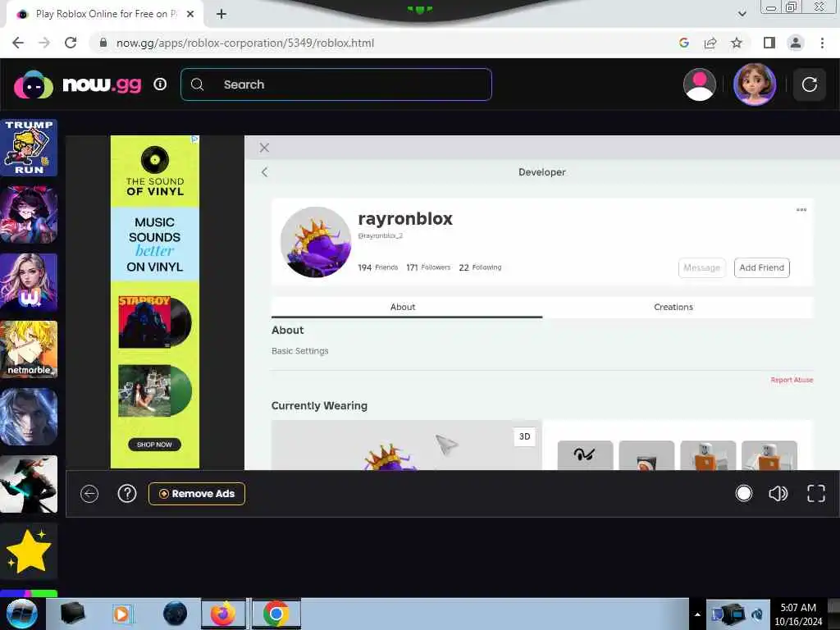Open the Trump Run game thumbnail
This screenshot has height=630, width=840.
29,148
